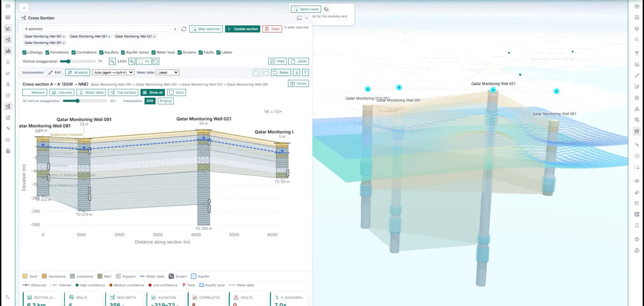
Task: Zoom out the cross section view
Action: pyautogui.click(x=112, y=61)
